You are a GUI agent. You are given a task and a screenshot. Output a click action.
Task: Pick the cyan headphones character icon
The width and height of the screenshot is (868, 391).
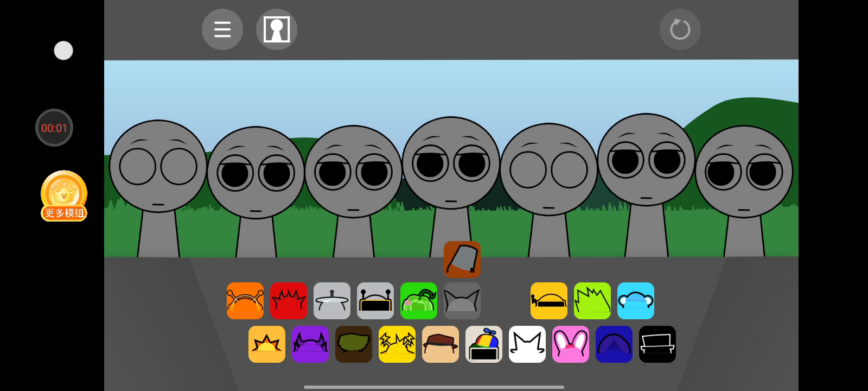tap(636, 301)
